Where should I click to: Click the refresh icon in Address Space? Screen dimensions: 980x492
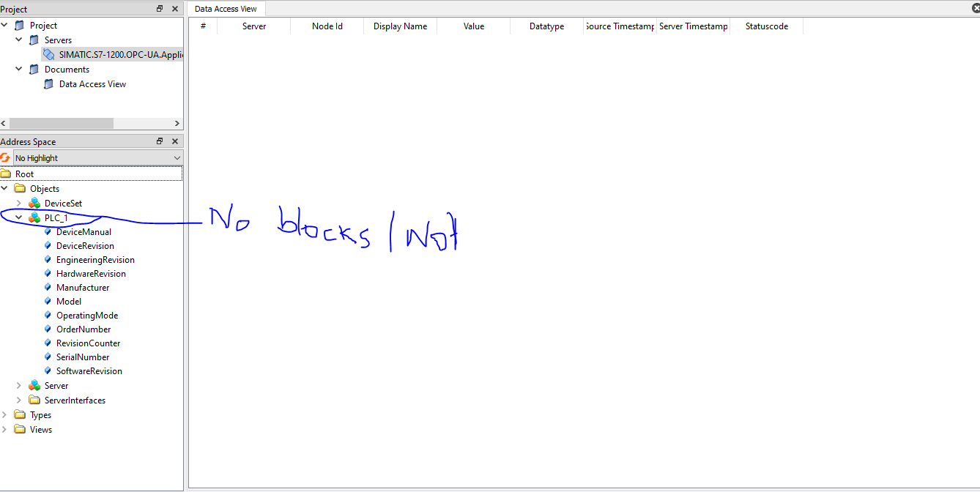[5, 157]
